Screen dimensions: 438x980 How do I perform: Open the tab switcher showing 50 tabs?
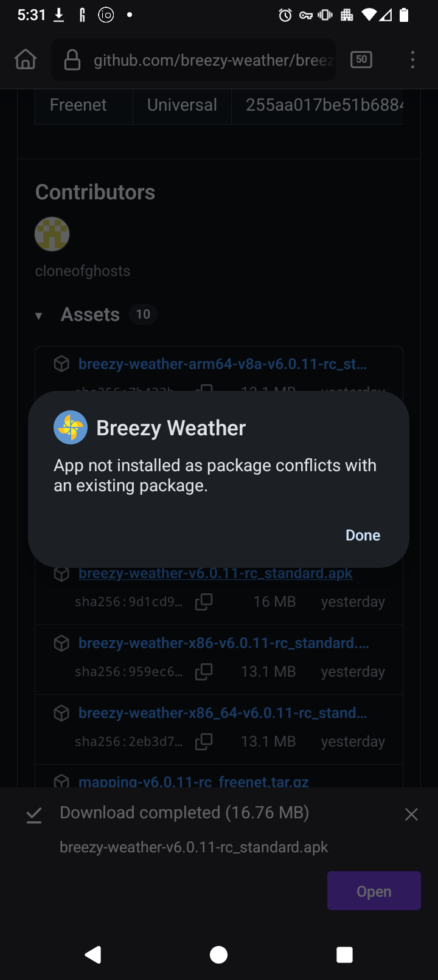(361, 60)
